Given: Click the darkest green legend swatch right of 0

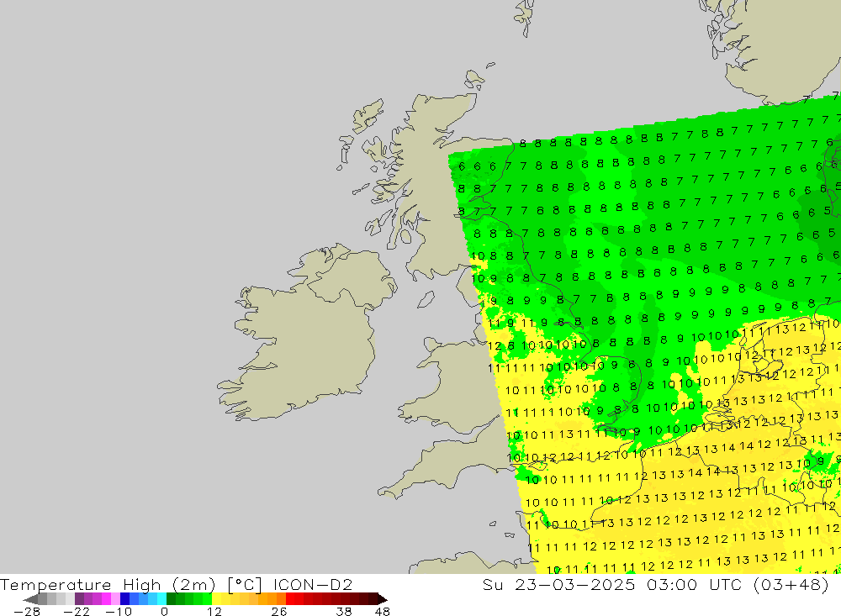Looking at the screenshot, I should coord(171,599).
